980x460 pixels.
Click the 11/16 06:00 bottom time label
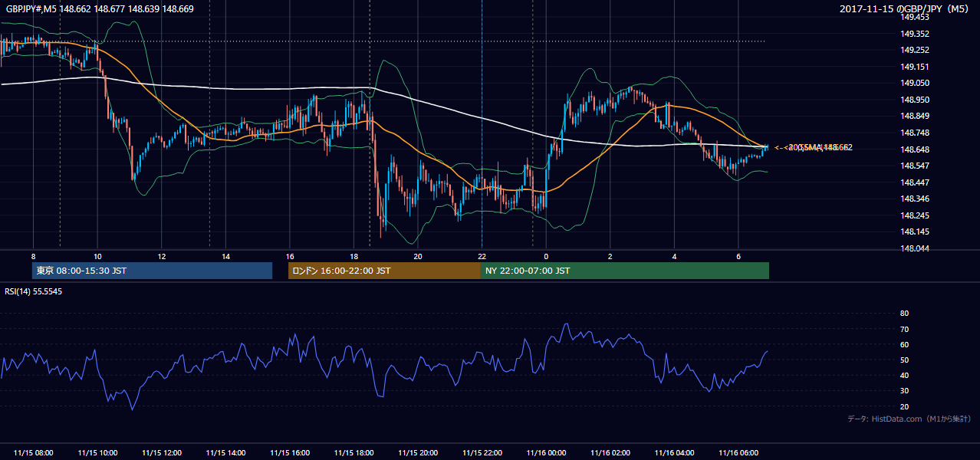click(x=738, y=453)
